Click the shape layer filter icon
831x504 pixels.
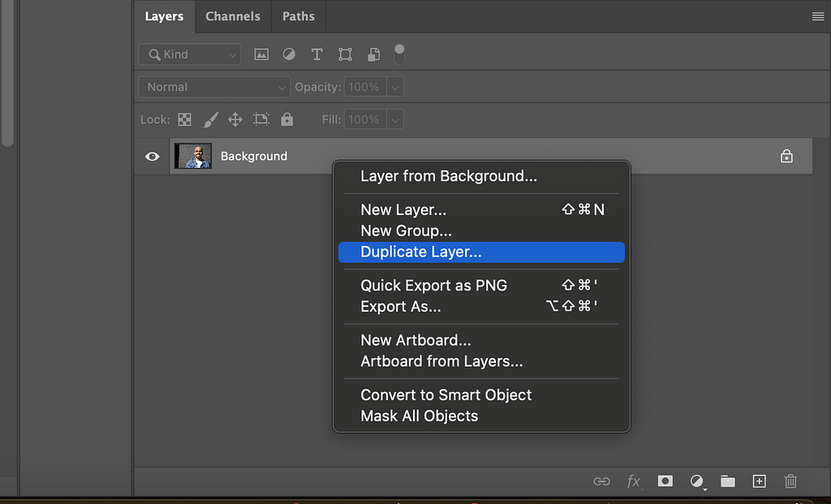point(345,54)
